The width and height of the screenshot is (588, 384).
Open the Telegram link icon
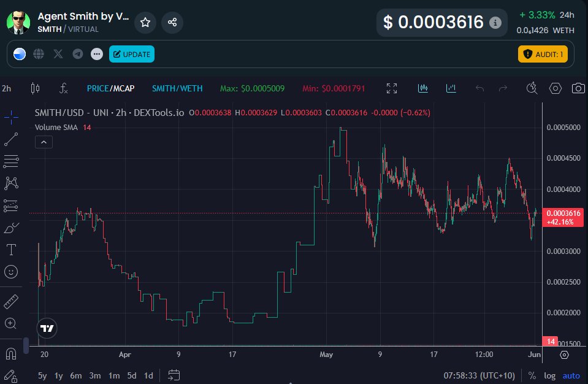78,54
